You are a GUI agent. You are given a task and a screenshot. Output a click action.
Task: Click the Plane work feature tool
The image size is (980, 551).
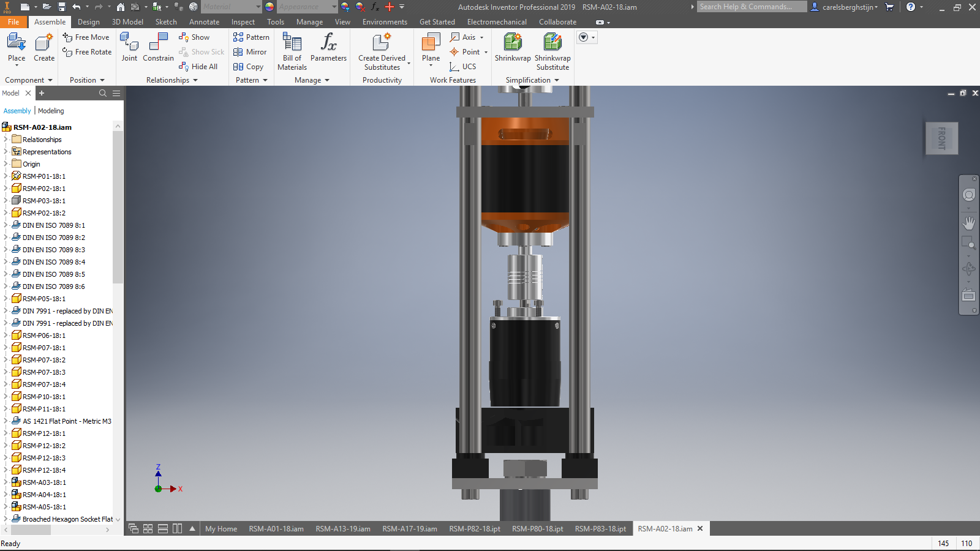click(x=431, y=48)
